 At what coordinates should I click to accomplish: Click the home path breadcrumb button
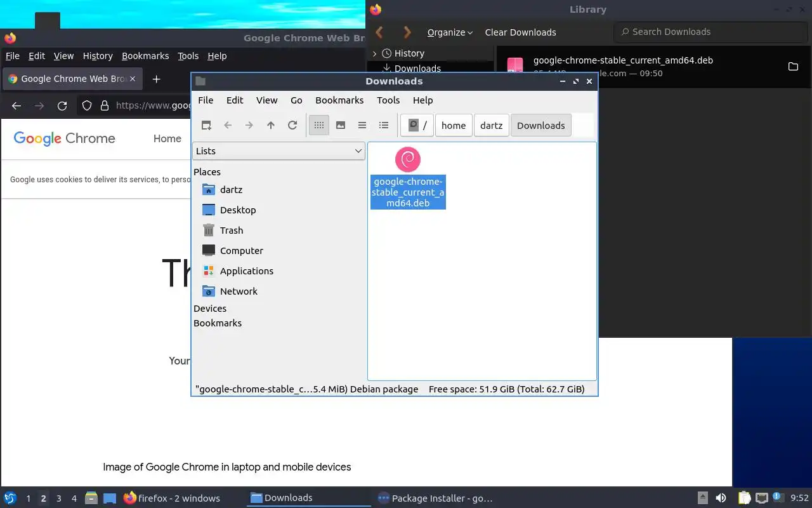[x=454, y=125]
